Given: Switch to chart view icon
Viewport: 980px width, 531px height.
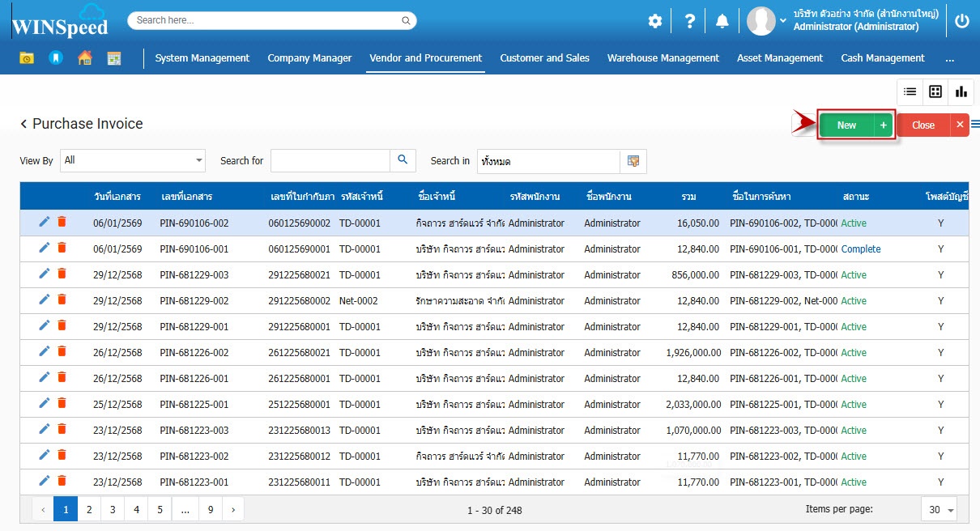Looking at the screenshot, I should 961,91.
